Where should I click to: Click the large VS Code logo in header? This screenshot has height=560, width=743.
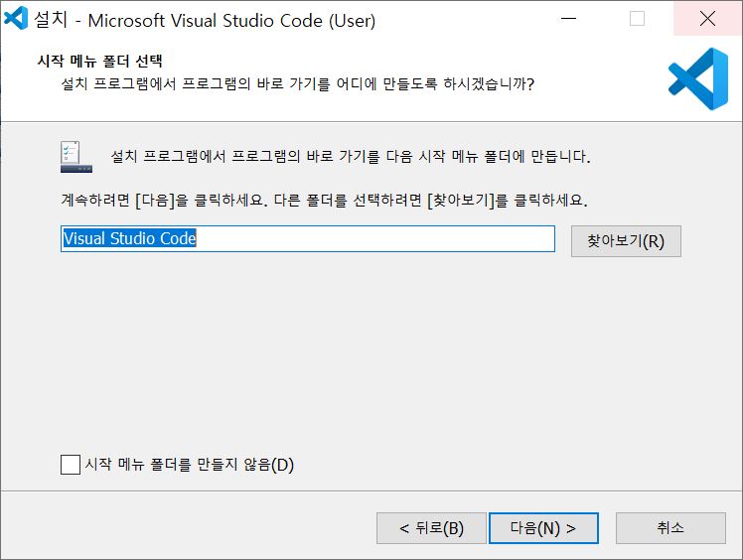pyautogui.click(x=698, y=78)
